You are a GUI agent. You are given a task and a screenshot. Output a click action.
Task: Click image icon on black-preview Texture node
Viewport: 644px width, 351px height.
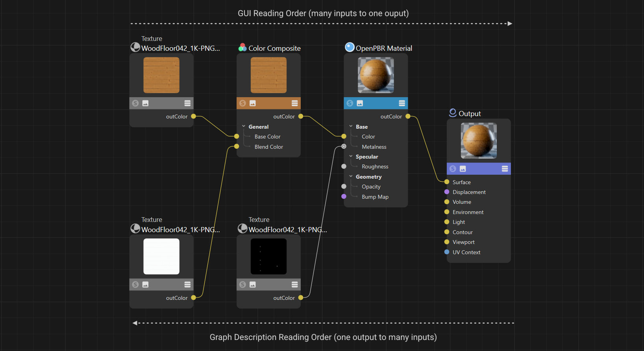(x=253, y=284)
